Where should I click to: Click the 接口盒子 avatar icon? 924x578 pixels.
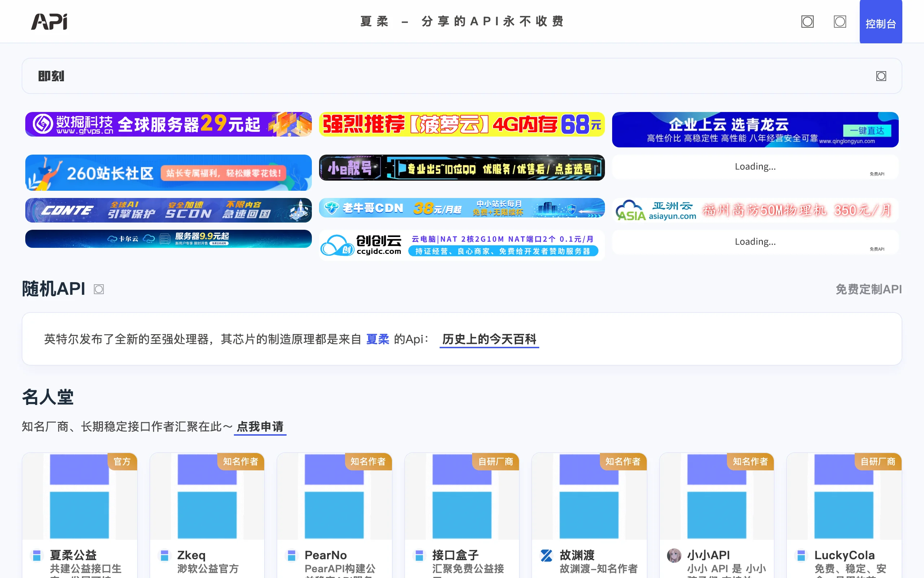click(x=419, y=556)
